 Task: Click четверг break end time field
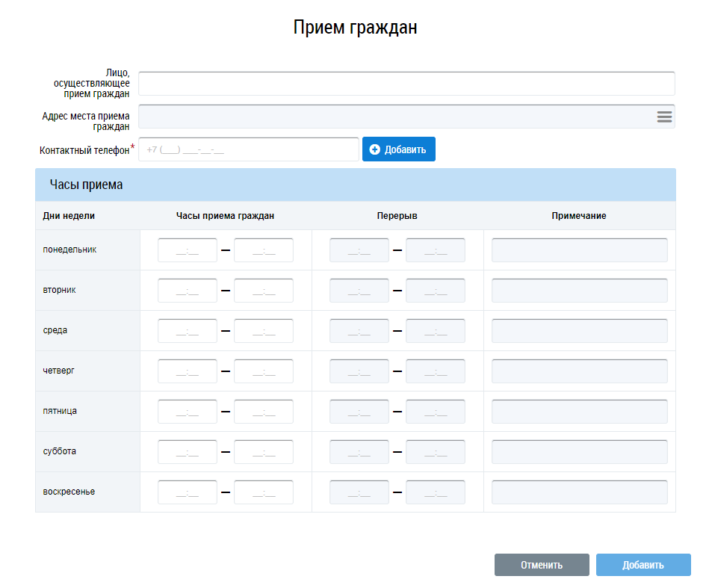(x=436, y=371)
